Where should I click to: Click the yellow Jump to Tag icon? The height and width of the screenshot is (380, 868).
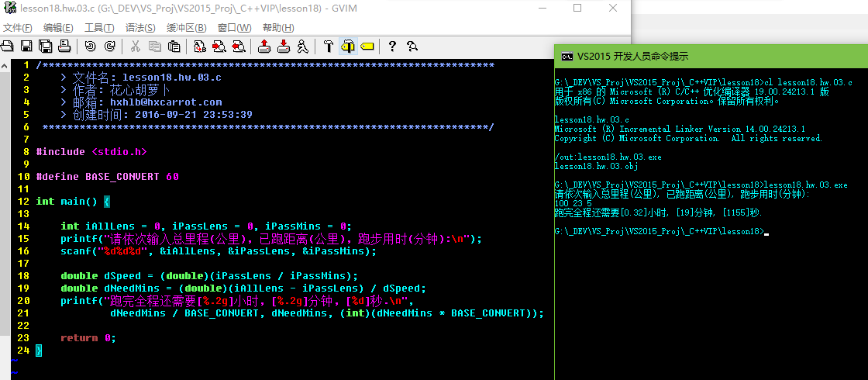tap(367, 47)
